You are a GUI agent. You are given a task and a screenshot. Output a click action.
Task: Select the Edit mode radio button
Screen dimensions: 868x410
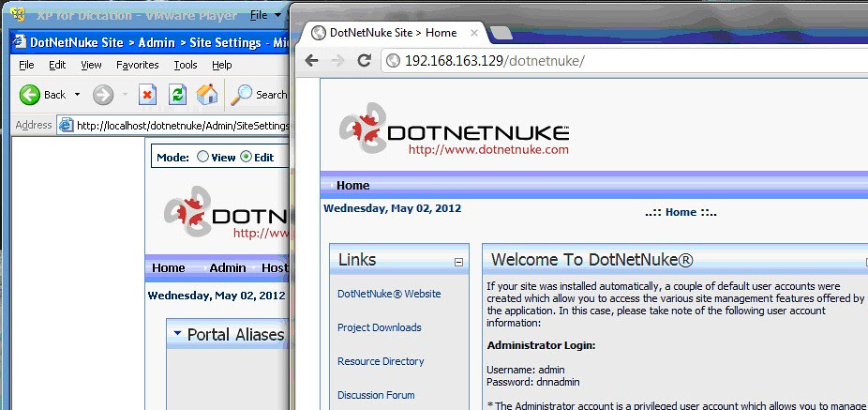246,157
